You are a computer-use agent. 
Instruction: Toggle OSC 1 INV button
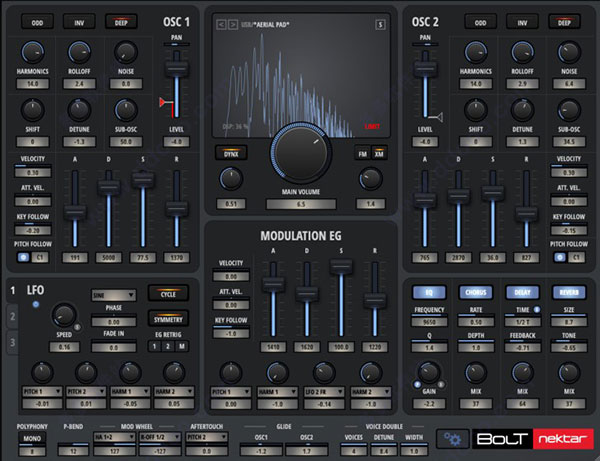(79, 23)
